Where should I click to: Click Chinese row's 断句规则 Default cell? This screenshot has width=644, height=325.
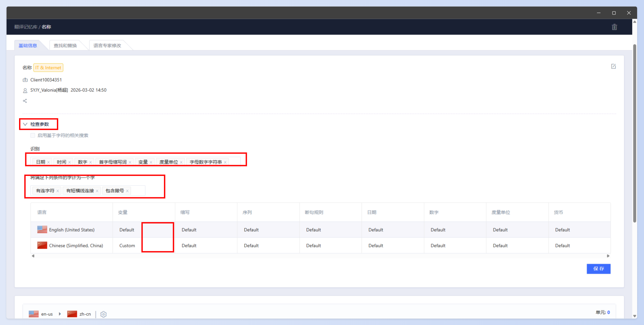click(313, 246)
